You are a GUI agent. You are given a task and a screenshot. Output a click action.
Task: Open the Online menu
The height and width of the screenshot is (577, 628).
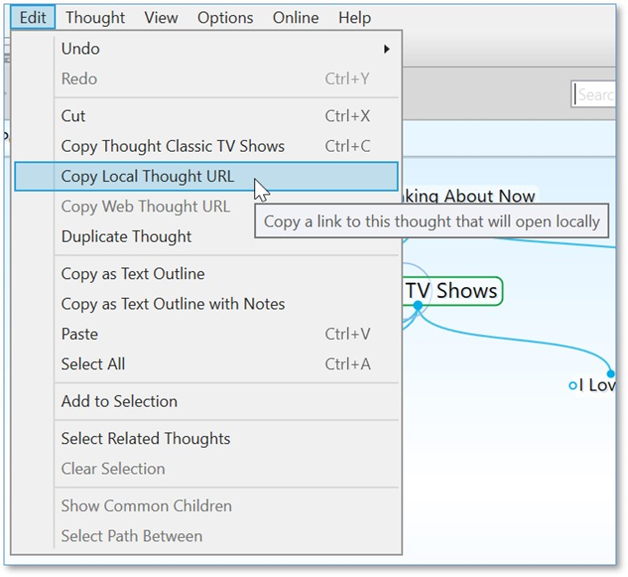tap(295, 18)
